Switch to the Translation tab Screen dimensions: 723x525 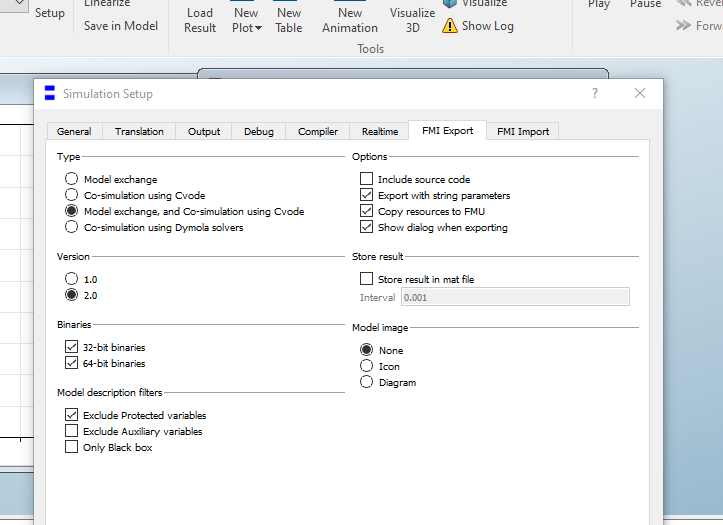(139, 131)
